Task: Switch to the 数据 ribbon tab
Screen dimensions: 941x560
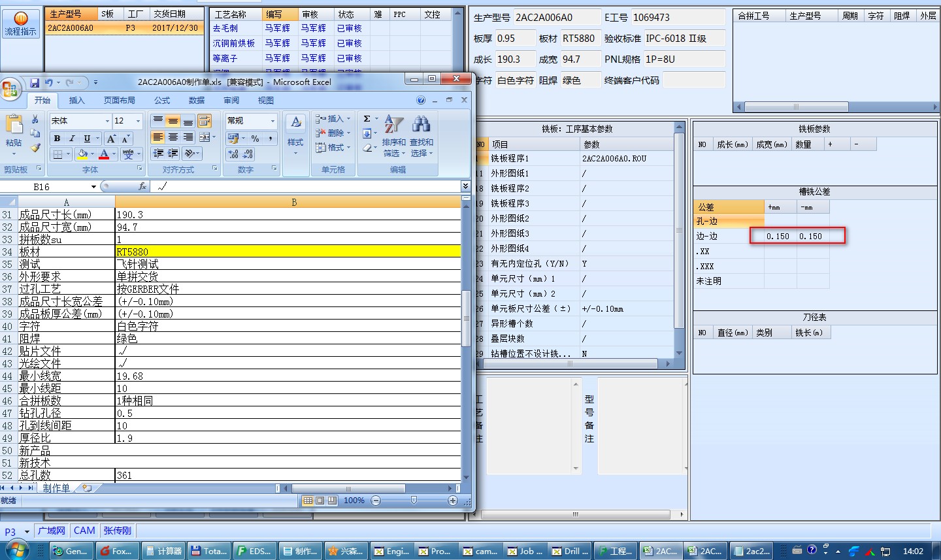Action: (197, 100)
